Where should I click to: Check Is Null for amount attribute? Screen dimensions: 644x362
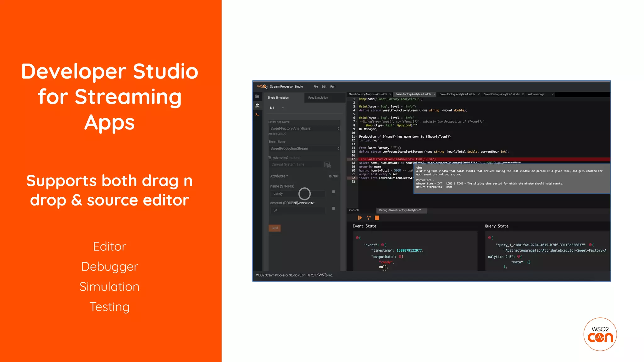[334, 208]
